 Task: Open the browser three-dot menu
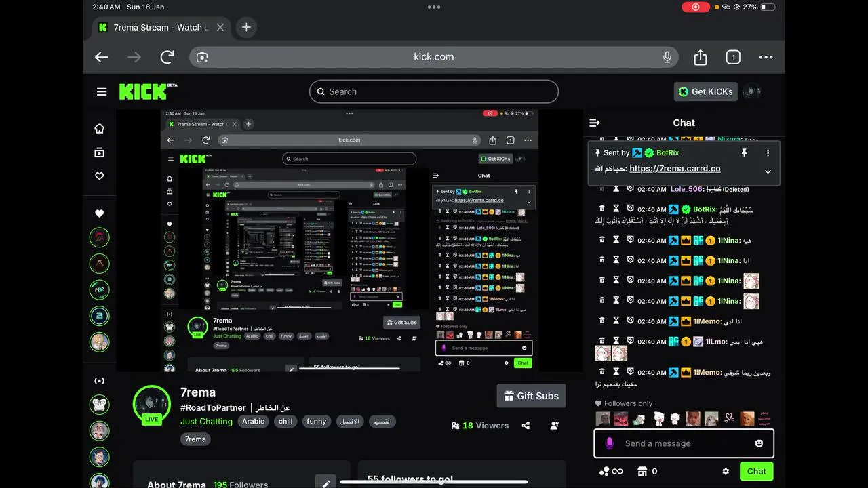tap(766, 57)
